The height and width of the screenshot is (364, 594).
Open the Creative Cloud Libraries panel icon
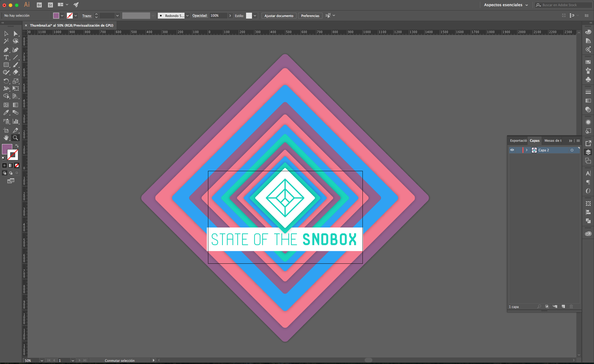[x=588, y=234]
